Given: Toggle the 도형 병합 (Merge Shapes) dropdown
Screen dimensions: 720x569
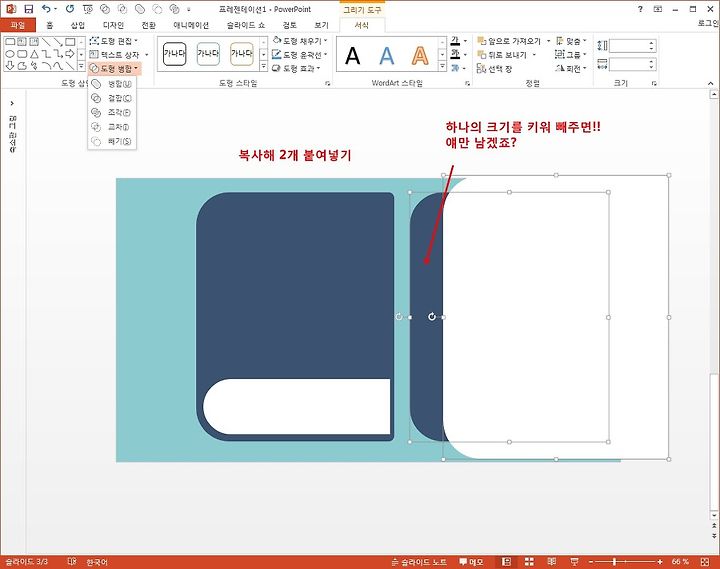Looking at the screenshot, I should pyautogui.click(x=114, y=68).
